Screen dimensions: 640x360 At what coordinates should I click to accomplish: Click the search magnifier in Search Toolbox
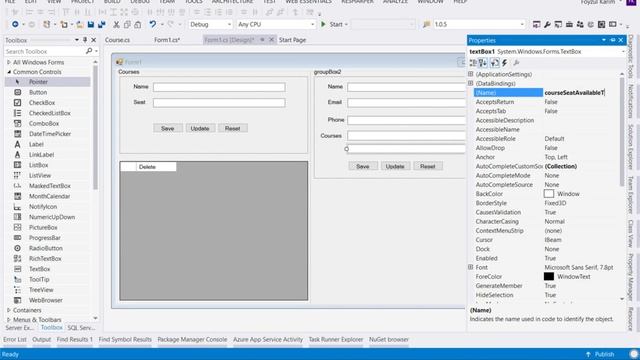[89, 51]
